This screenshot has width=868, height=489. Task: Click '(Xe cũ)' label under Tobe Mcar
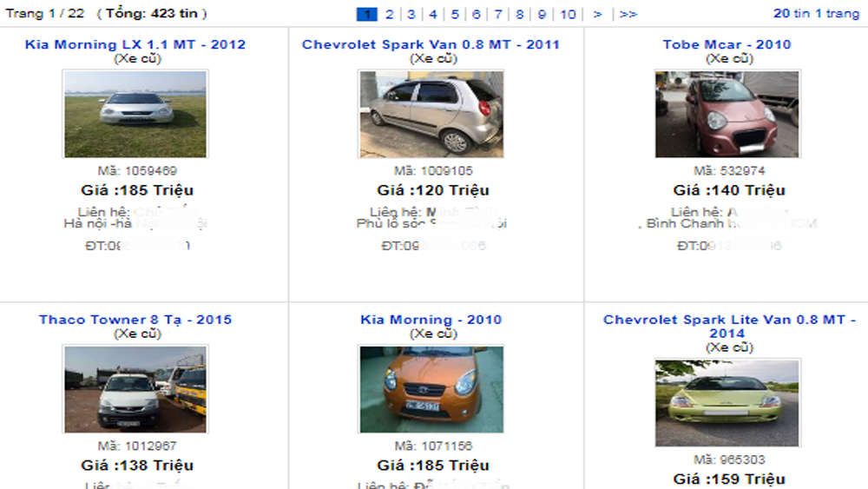pyautogui.click(x=729, y=58)
